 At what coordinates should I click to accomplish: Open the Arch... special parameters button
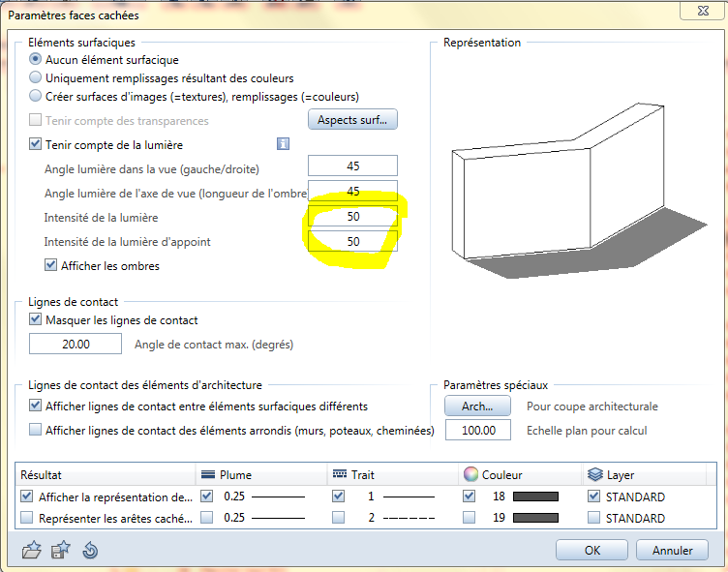477,406
